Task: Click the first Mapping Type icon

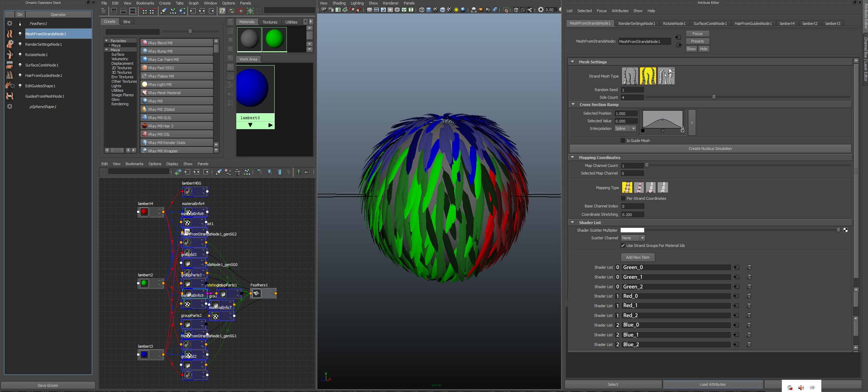Action: pos(627,188)
